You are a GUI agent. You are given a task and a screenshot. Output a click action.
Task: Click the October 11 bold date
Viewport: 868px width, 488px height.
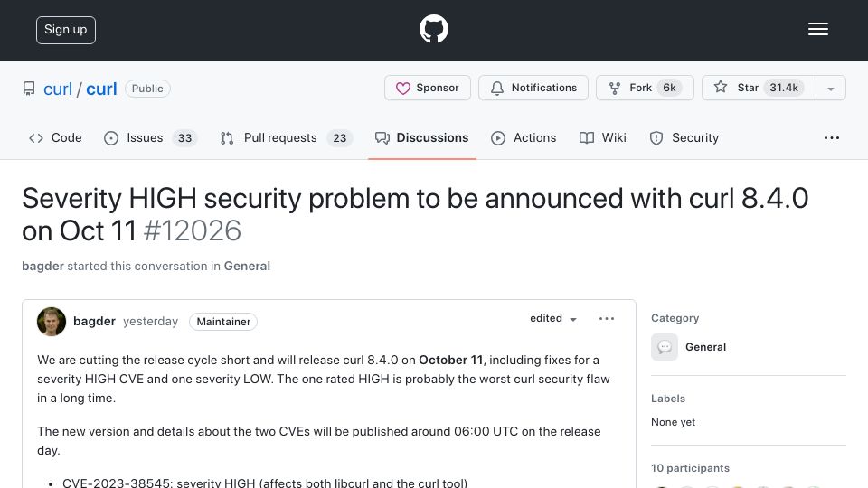click(450, 361)
